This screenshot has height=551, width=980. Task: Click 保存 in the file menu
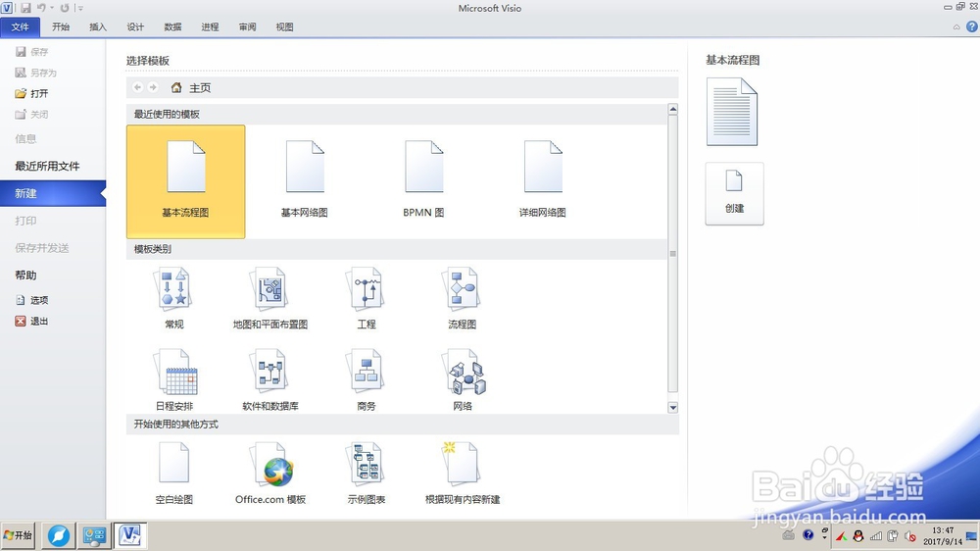pyautogui.click(x=32, y=52)
